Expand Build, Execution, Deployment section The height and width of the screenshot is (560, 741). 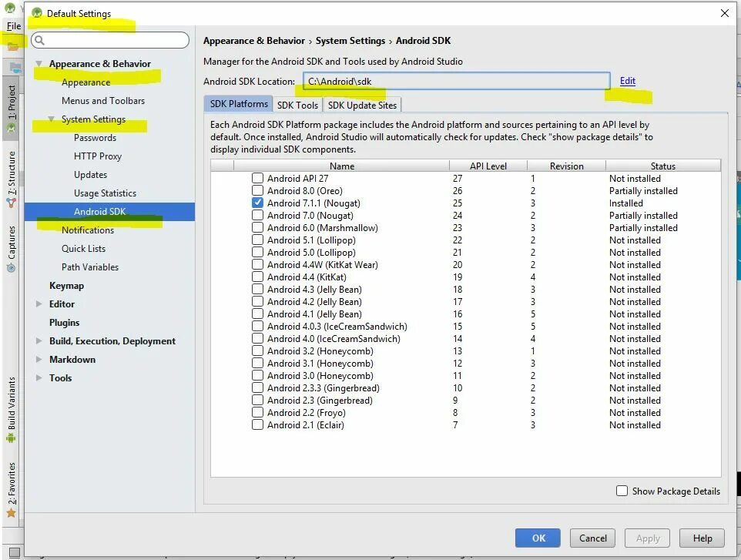point(39,340)
